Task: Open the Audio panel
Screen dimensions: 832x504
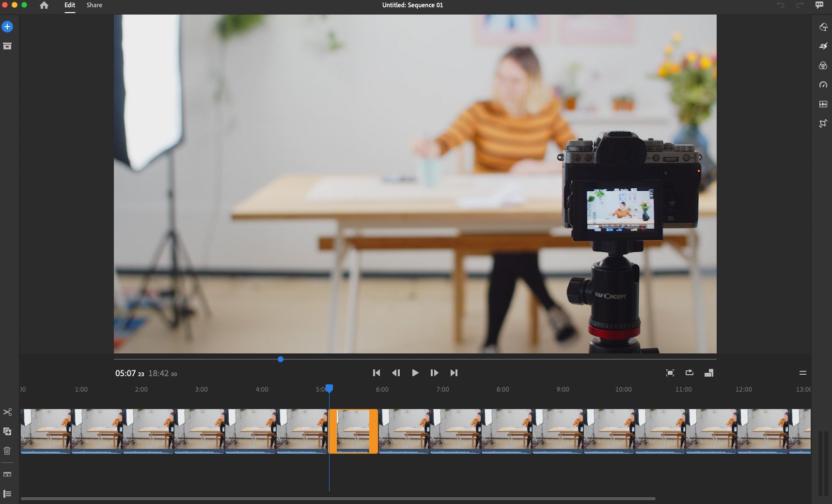Action: 823,105
